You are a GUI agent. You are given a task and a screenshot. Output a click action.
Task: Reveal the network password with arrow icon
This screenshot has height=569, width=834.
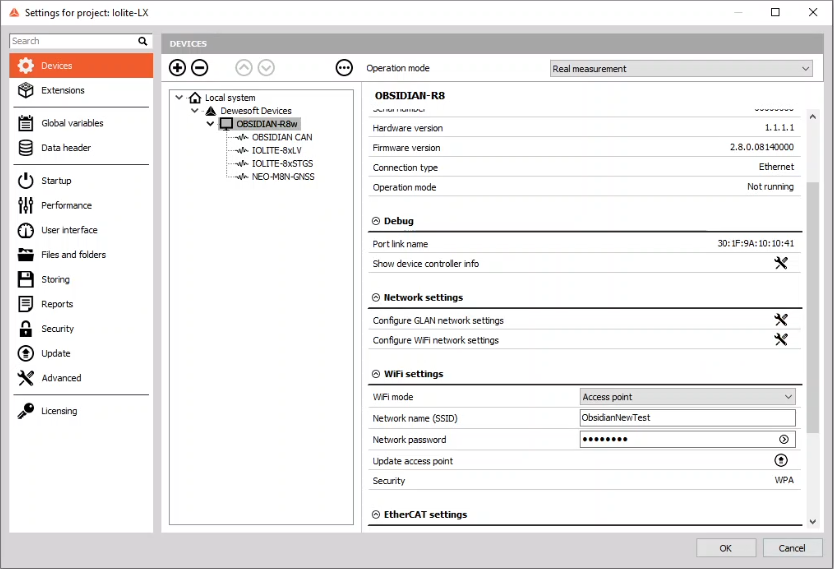[783, 439]
